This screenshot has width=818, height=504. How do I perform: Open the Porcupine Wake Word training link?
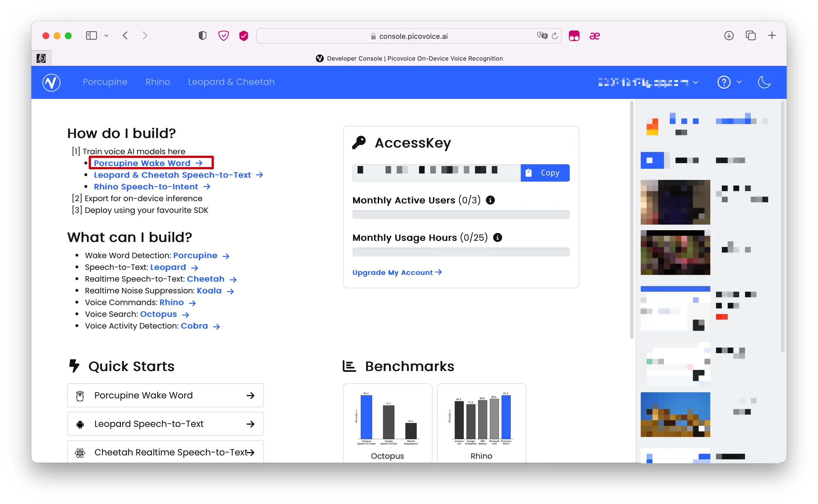[148, 163]
